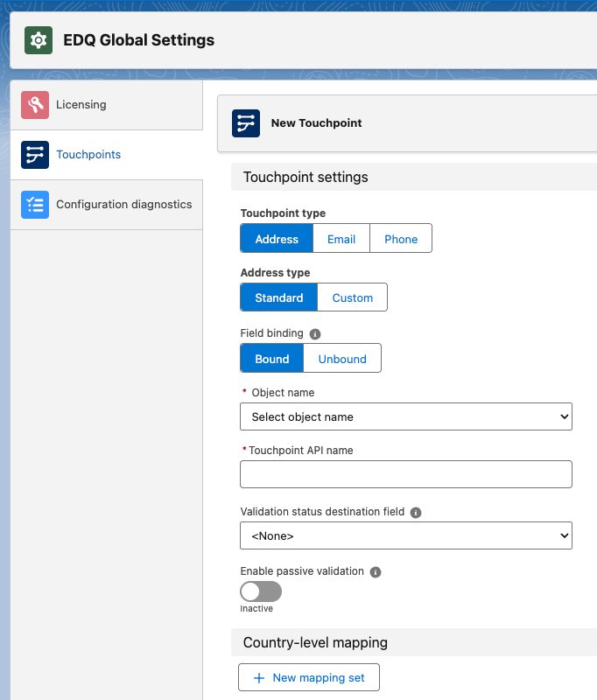Screen dimensions: 597x700
Task: Set field binding to Unbound
Action: [x=342, y=359]
